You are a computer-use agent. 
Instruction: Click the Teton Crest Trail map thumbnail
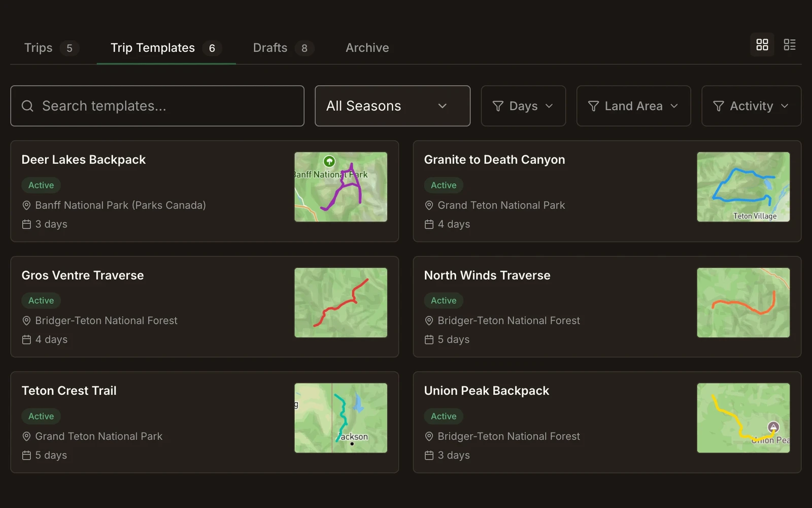341,418
